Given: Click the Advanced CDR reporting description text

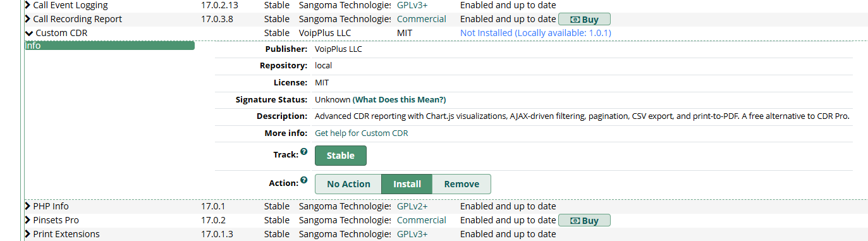Looking at the screenshot, I should point(582,116).
